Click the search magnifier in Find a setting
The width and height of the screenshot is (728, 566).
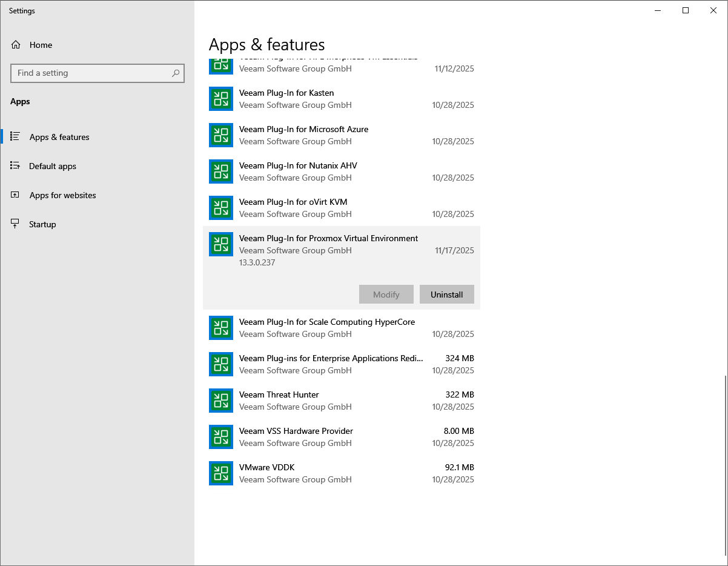(176, 73)
